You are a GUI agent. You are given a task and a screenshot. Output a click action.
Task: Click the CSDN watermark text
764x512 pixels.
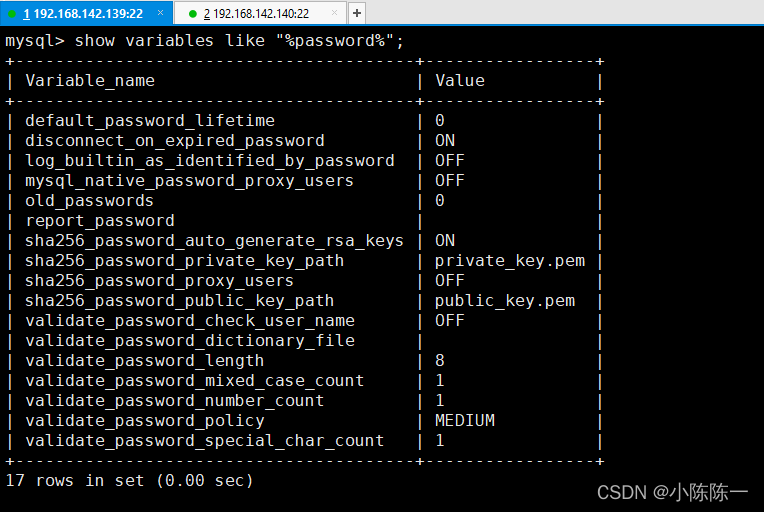pyautogui.click(x=672, y=493)
